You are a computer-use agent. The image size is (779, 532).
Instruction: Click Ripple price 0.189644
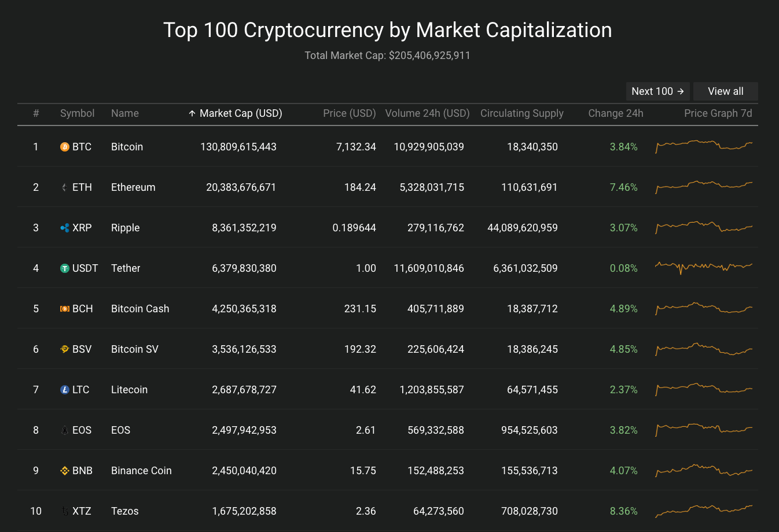click(354, 228)
